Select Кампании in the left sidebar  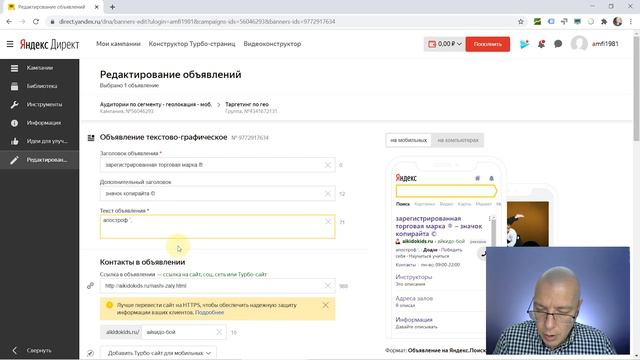[40, 68]
